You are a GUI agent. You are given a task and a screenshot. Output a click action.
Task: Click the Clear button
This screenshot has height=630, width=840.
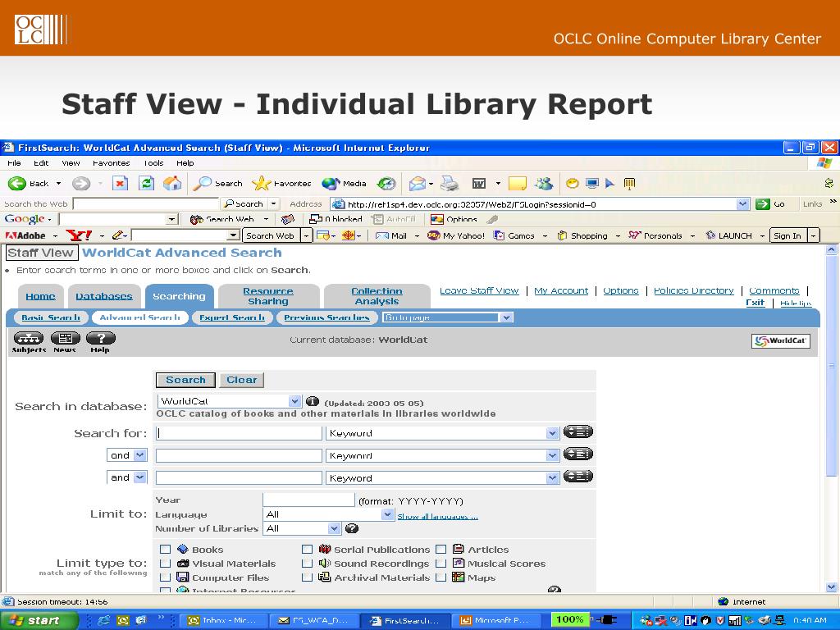pos(242,380)
